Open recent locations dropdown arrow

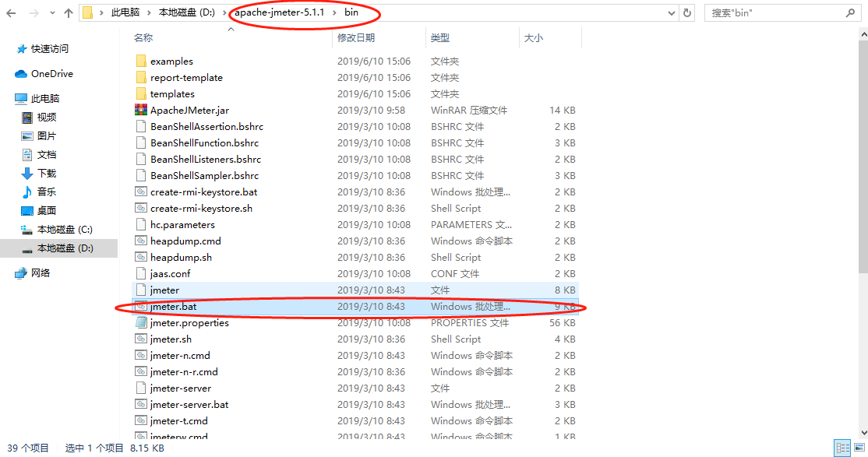pos(52,12)
